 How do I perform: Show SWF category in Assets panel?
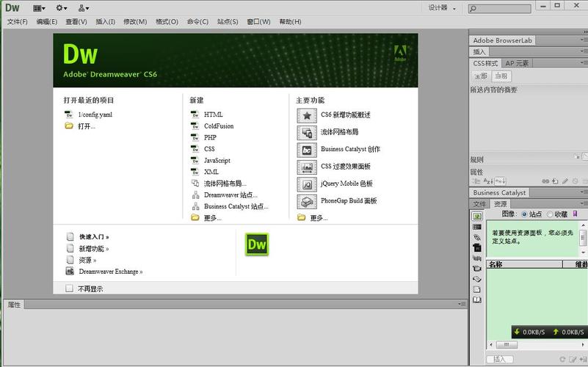[x=477, y=248]
